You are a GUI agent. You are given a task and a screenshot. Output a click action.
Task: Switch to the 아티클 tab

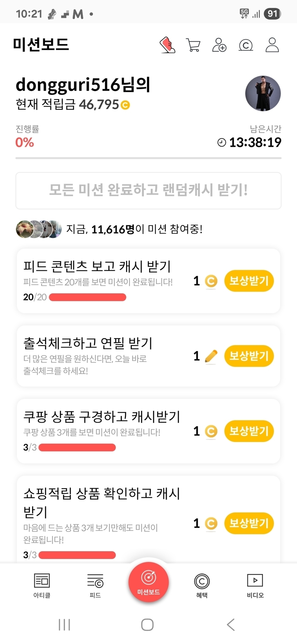42,585
